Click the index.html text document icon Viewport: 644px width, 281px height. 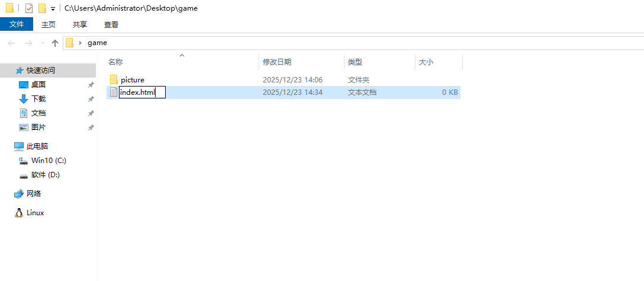click(114, 92)
